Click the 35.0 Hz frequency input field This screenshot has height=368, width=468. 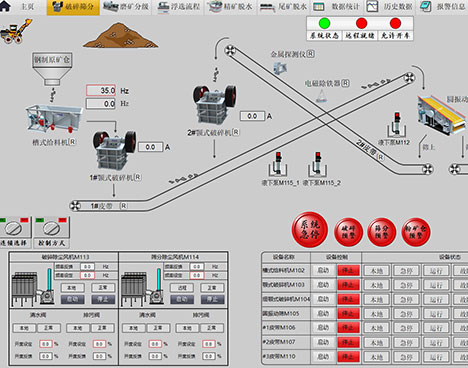click(101, 90)
